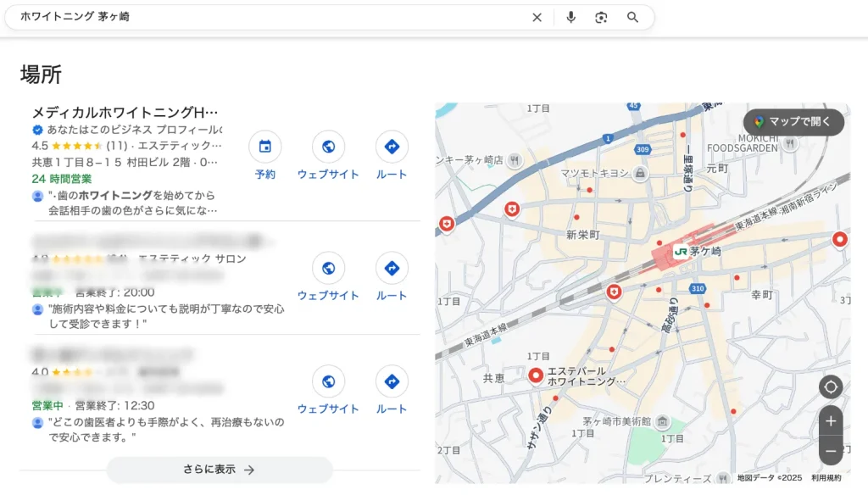868x495 pixels.
Task: Start voice search with the microphone icon
Action: click(x=570, y=17)
